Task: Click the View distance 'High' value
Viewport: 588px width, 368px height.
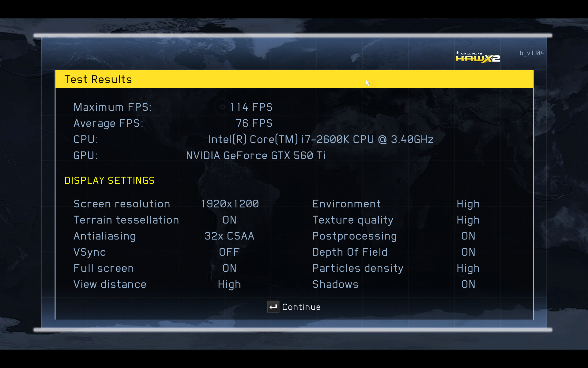Action: click(229, 285)
